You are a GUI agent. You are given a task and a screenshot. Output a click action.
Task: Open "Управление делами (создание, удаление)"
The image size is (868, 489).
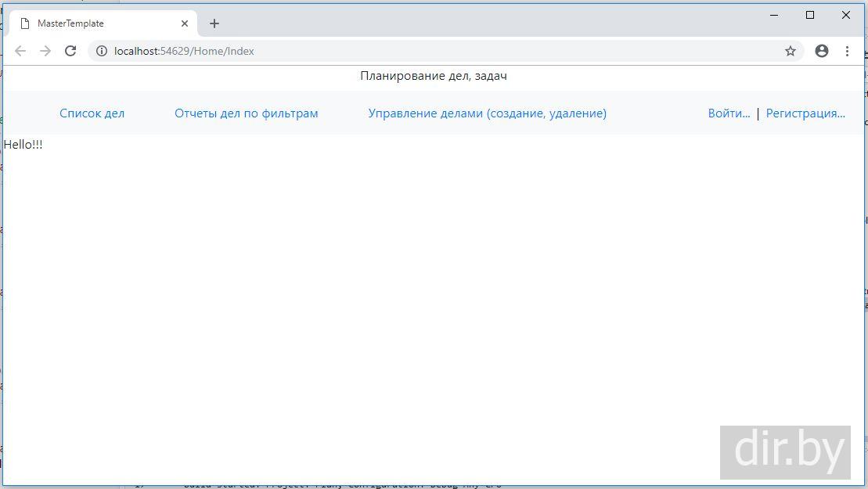tap(487, 113)
